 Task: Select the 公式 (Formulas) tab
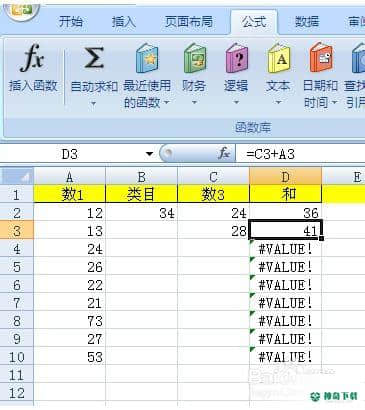(x=254, y=22)
